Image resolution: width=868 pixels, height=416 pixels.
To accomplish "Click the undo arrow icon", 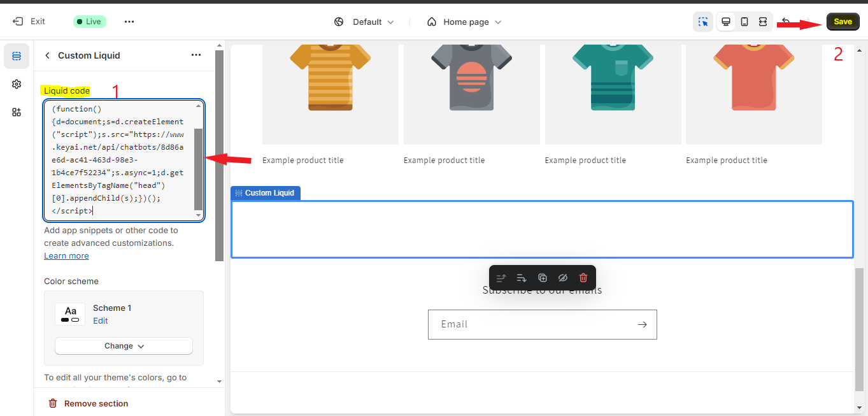I will (785, 22).
